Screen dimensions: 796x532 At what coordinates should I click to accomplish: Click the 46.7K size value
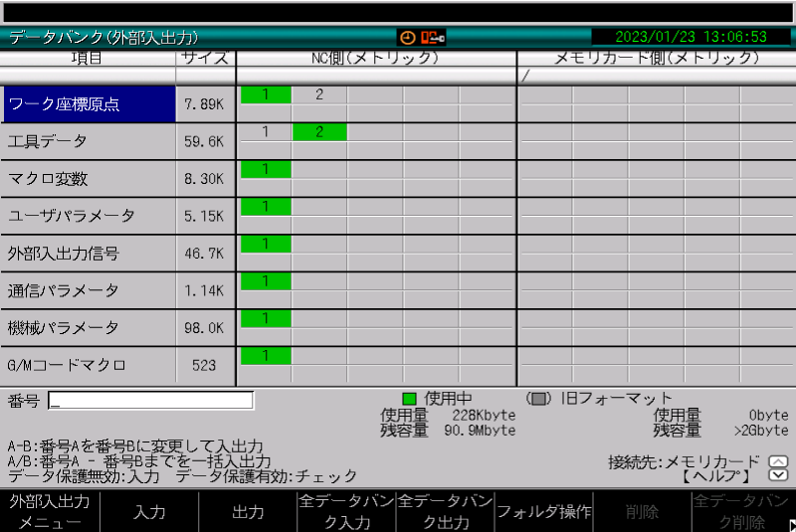point(204,254)
